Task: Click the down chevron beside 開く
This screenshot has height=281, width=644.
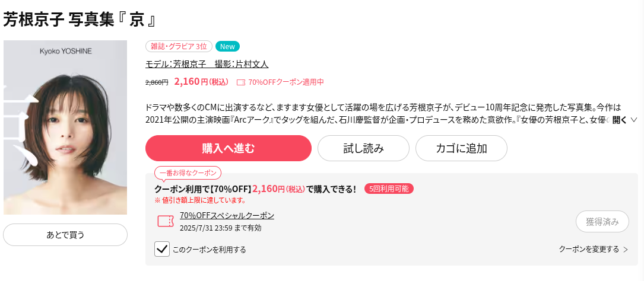Action: [x=634, y=120]
